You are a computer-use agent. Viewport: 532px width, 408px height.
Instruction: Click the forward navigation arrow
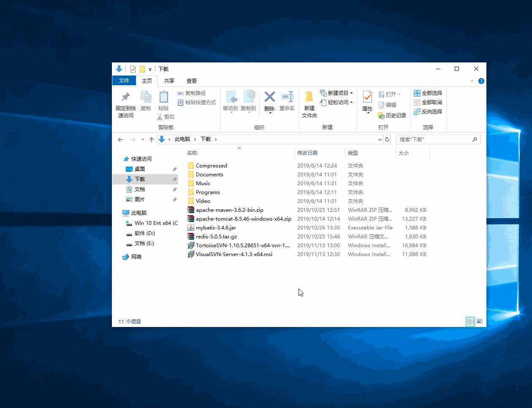(133, 140)
